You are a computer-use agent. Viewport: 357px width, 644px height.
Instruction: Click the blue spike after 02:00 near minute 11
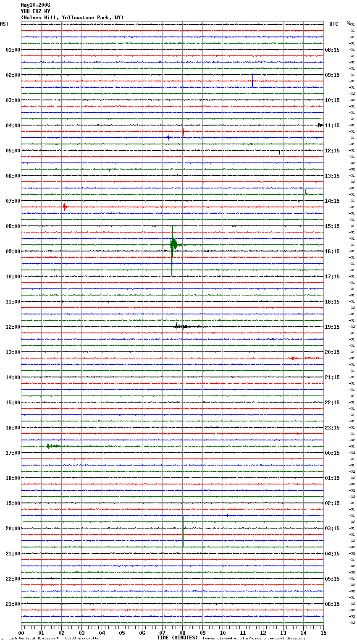(x=252, y=81)
